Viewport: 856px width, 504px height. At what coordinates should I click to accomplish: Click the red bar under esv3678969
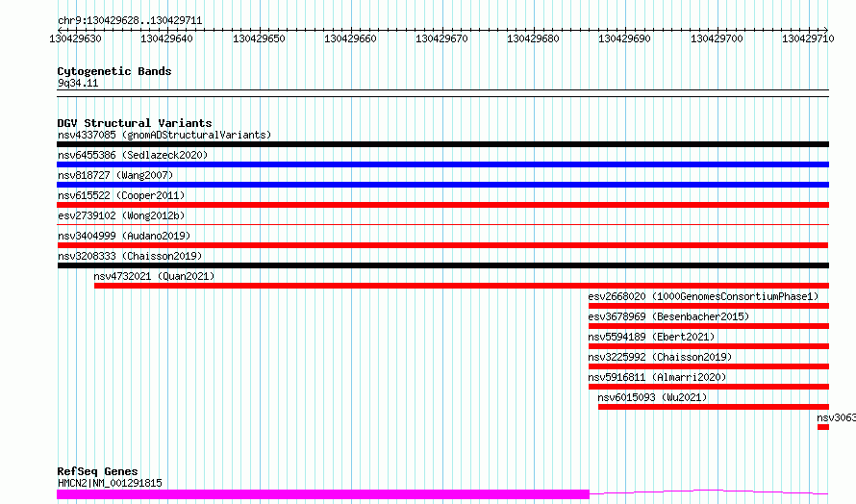click(709, 326)
